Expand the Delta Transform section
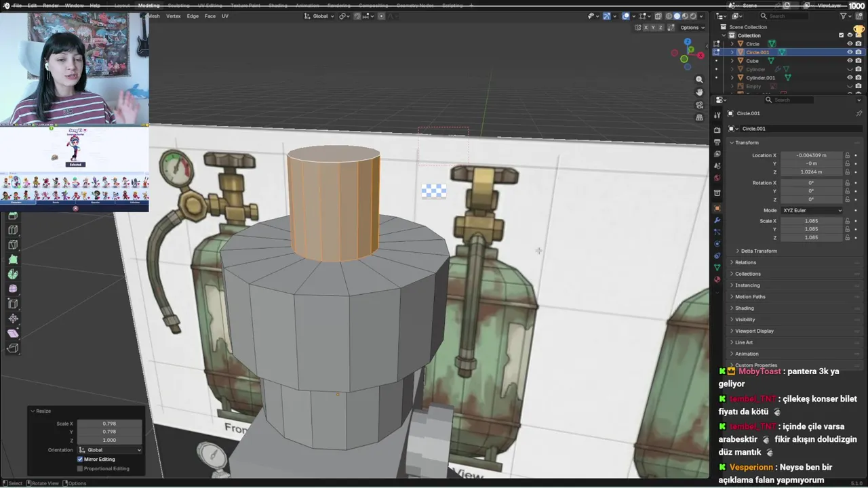 tap(758, 251)
